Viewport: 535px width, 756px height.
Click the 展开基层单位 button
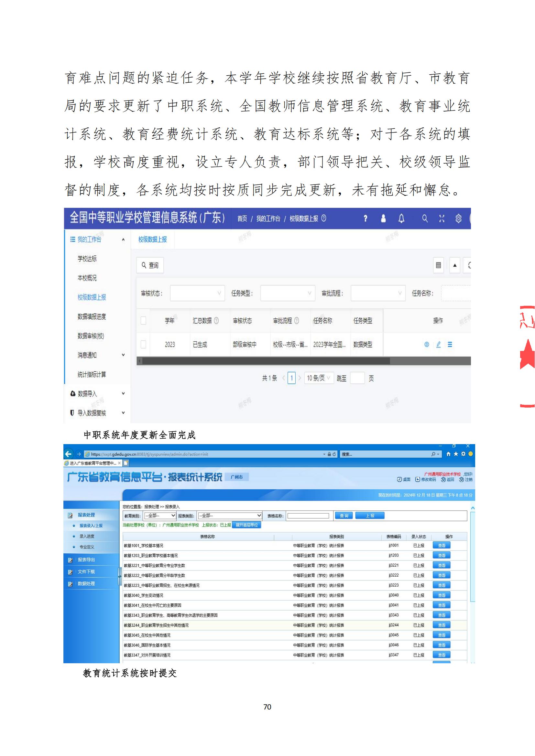(x=247, y=525)
